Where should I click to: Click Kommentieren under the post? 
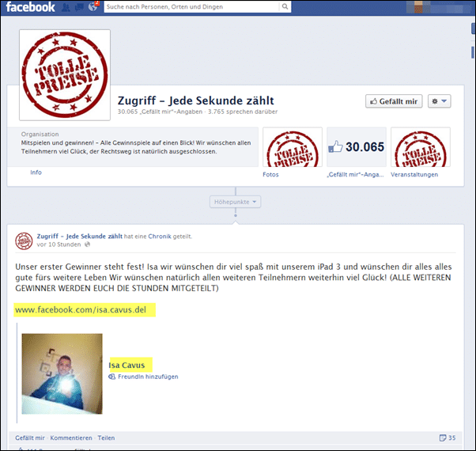[71, 438]
